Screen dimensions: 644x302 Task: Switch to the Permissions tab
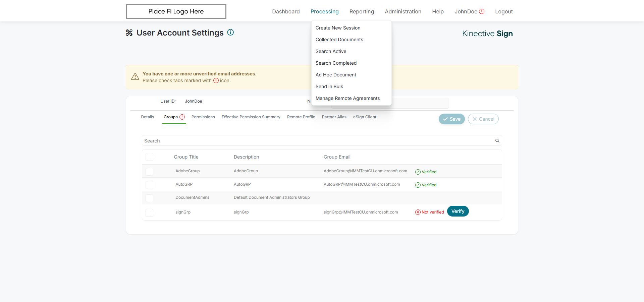203,117
